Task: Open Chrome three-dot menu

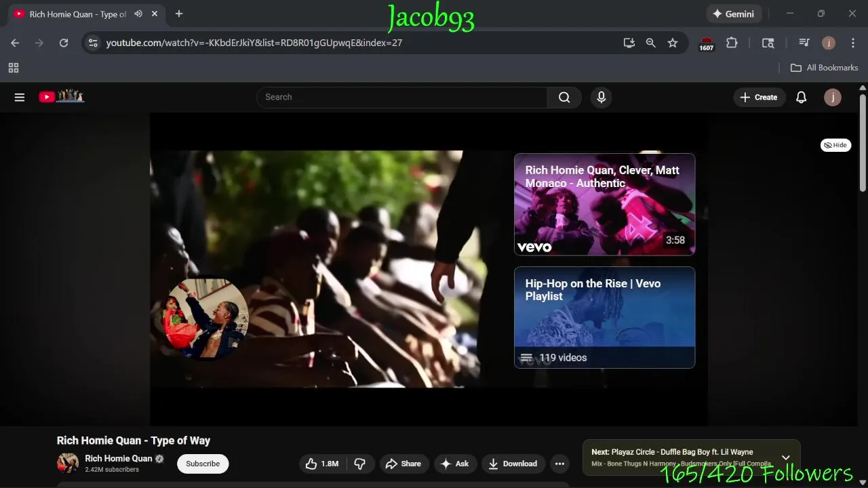Action: click(x=853, y=43)
